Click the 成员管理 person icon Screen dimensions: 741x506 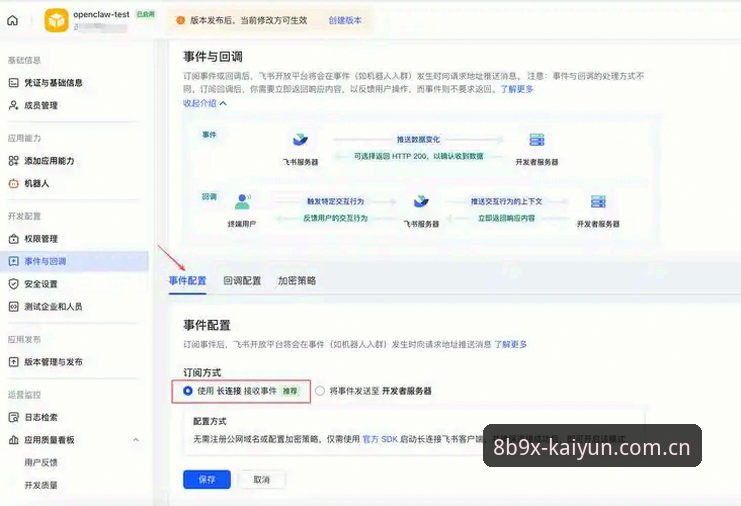14,105
